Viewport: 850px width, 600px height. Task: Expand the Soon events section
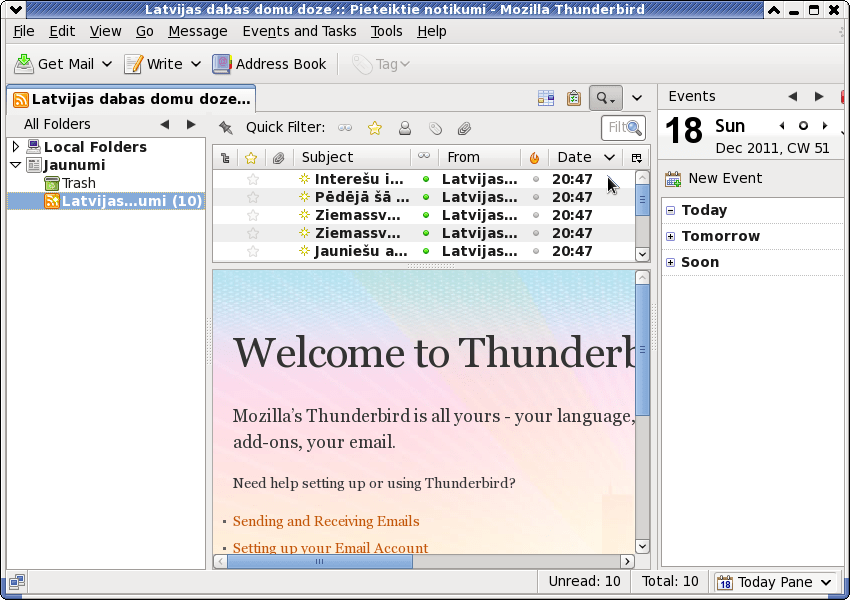[x=671, y=262]
